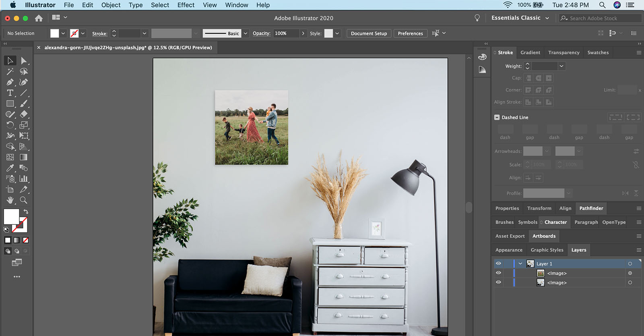Select the Rectangle tool
Image resolution: width=644 pixels, height=336 pixels.
click(x=10, y=104)
